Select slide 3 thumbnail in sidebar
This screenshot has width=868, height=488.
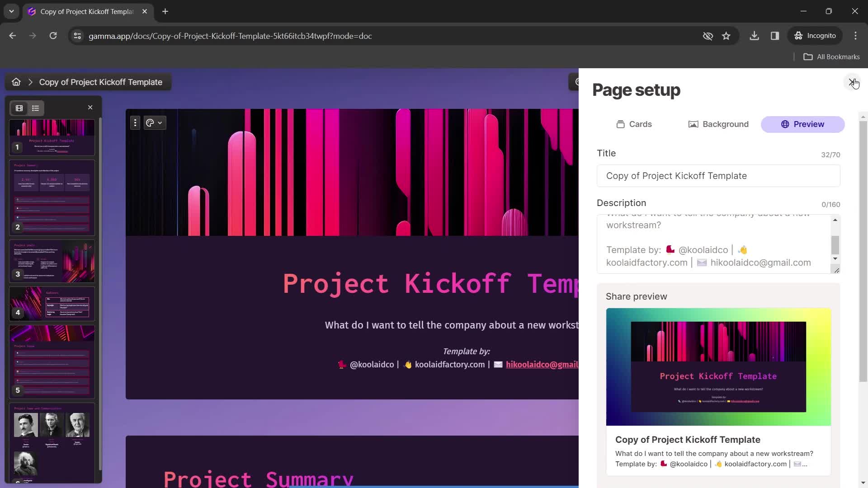tap(52, 262)
